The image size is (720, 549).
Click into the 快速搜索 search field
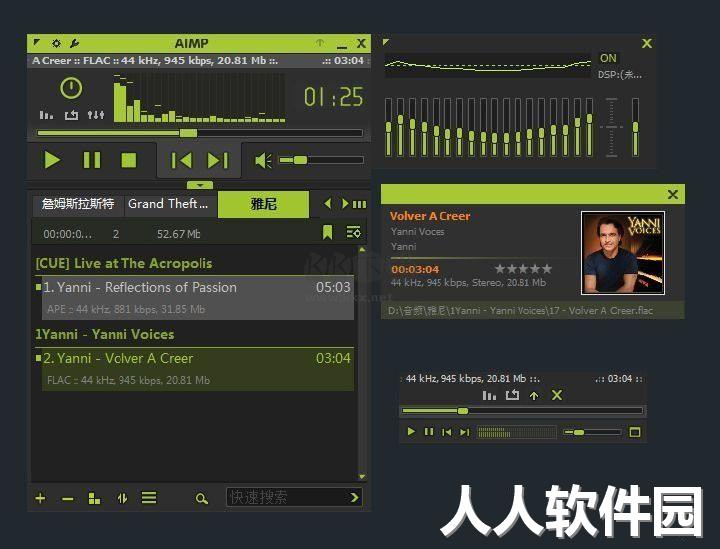click(287, 497)
